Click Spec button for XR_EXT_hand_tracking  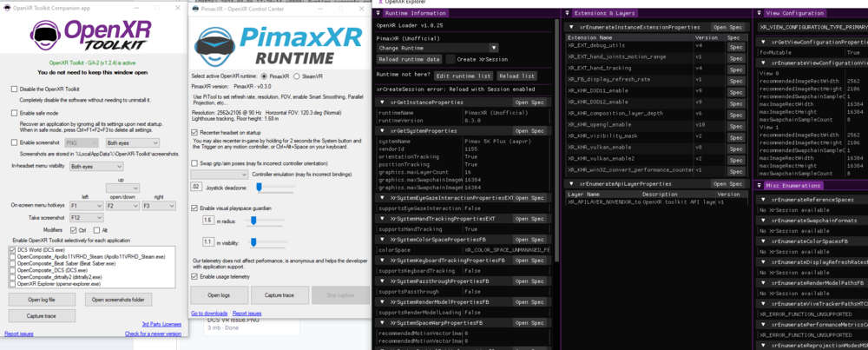[x=734, y=68]
